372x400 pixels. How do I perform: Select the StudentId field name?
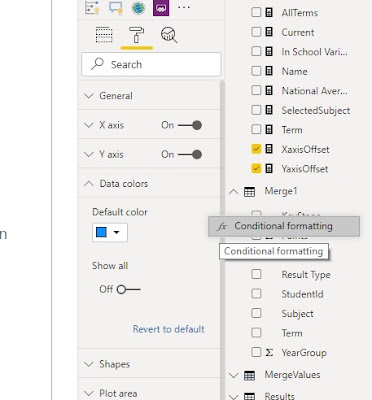[302, 294]
